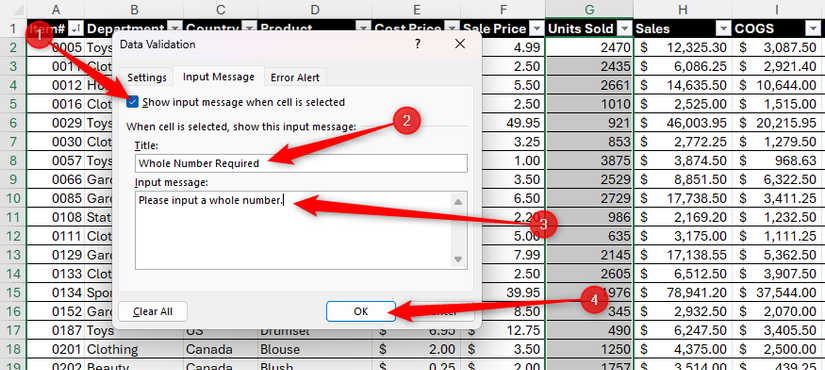Click Units Sold cell 1250
825x370 pixels.
click(x=589, y=349)
